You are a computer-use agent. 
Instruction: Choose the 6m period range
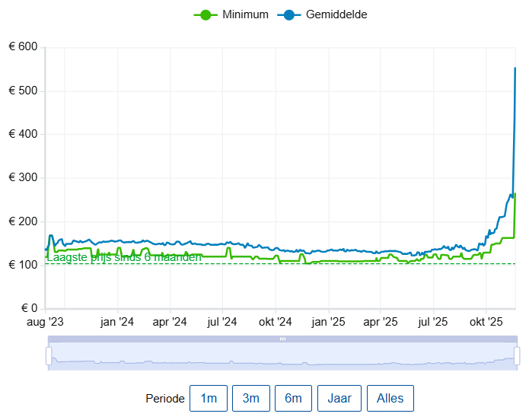click(294, 398)
